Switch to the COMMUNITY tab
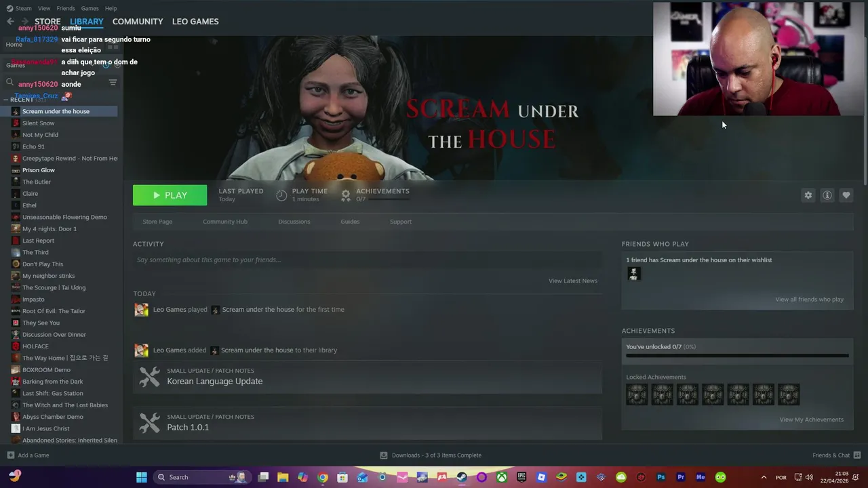The height and width of the screenshot is (488, 868). coord(138,22)
